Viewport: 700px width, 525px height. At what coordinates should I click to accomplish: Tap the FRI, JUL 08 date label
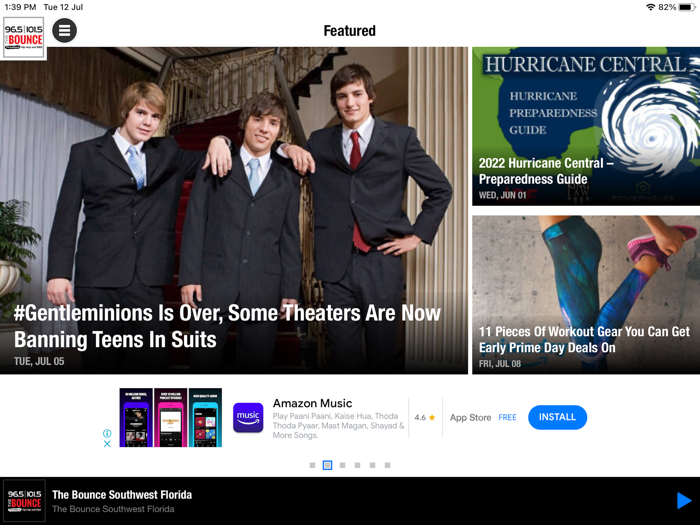500,364
